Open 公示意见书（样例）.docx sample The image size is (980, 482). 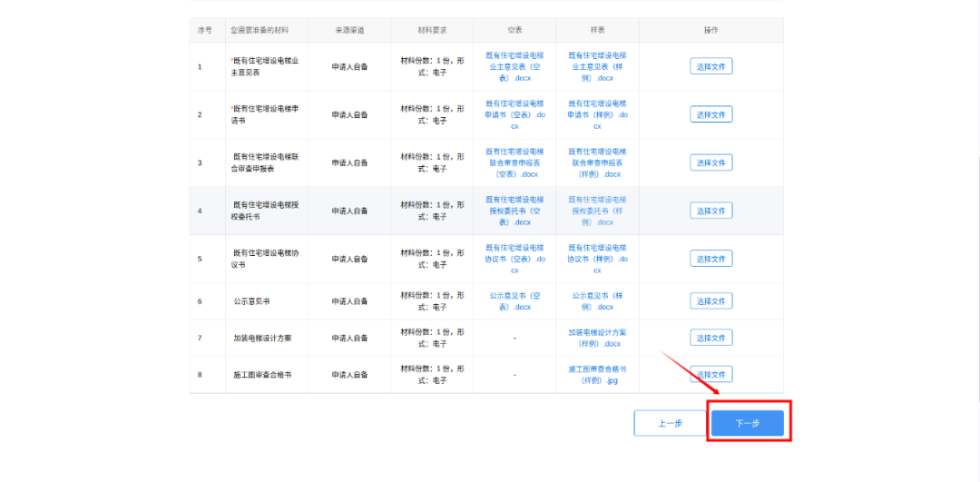click(597, 301)
